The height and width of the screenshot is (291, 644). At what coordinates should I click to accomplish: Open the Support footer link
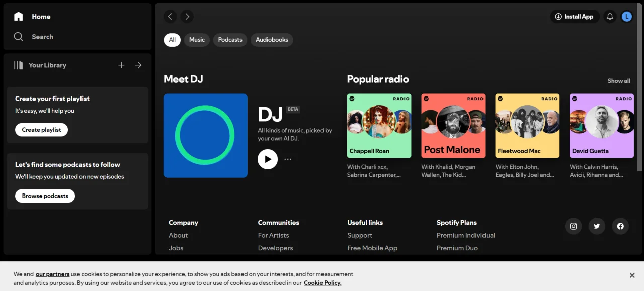(360, 235)
